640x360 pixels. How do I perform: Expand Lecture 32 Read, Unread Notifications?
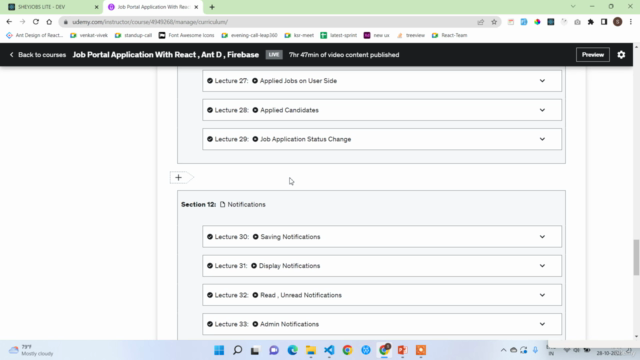click(x=542, y=295)
